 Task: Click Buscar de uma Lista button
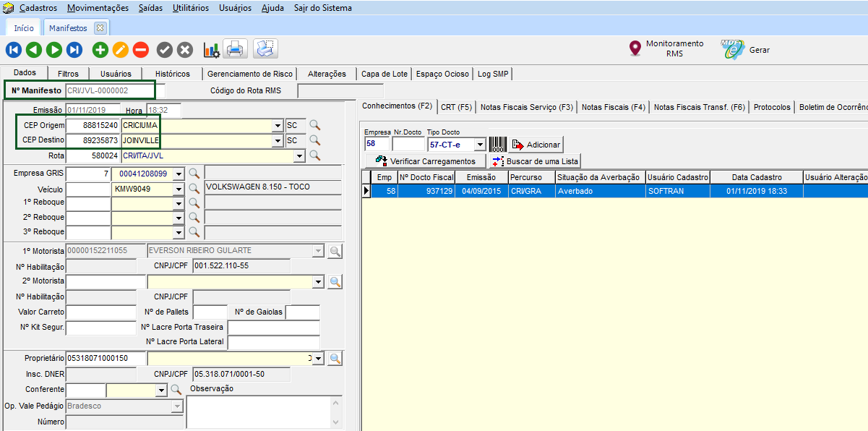[536, 161]
